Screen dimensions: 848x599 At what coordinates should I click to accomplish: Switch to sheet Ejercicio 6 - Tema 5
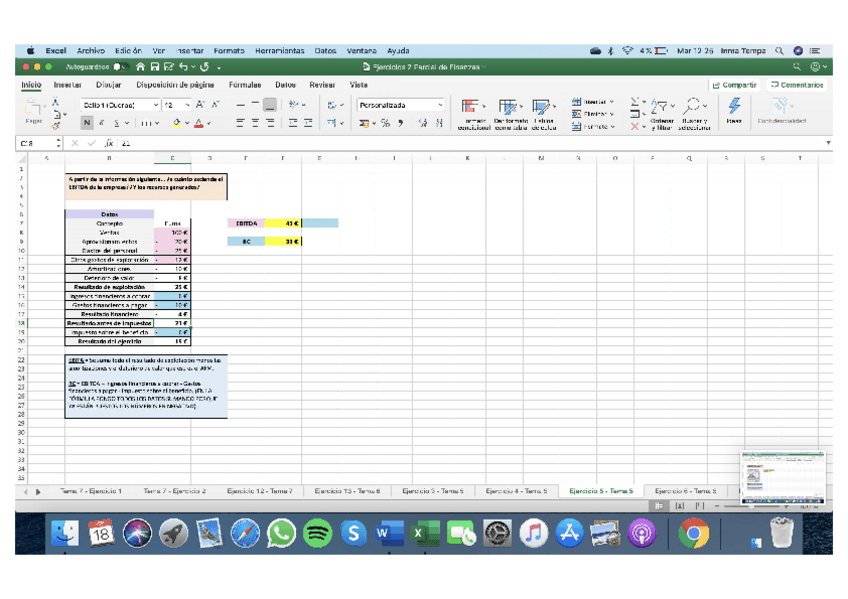click(685, 491)
